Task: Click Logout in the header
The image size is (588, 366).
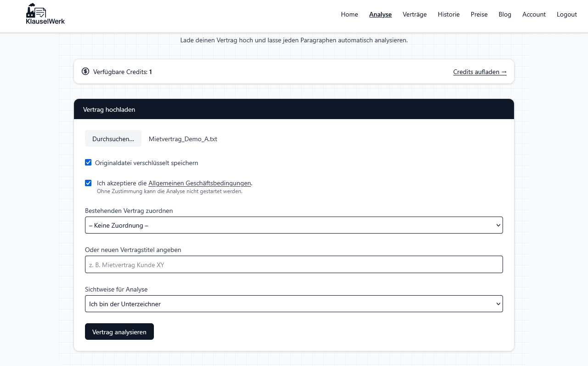Action: (x=566, y=14)
